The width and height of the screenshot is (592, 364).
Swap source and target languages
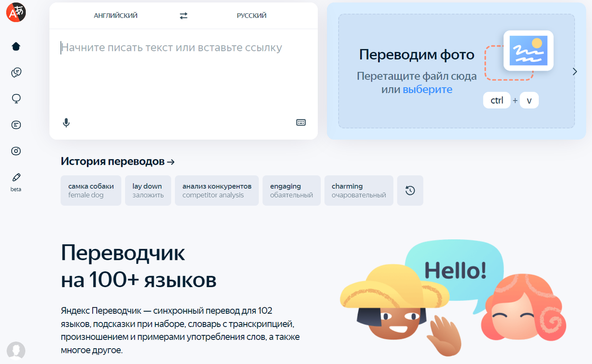(x=184, y=16)
